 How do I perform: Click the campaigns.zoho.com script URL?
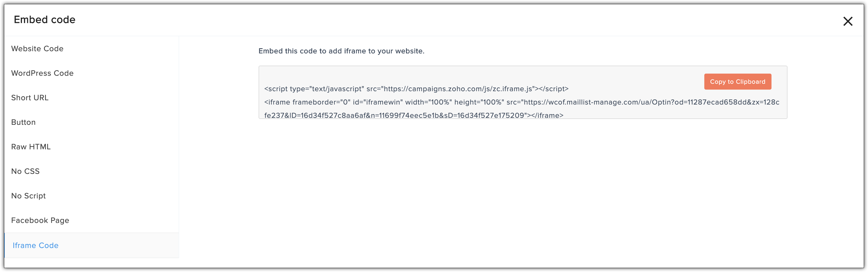click(458, 89)
